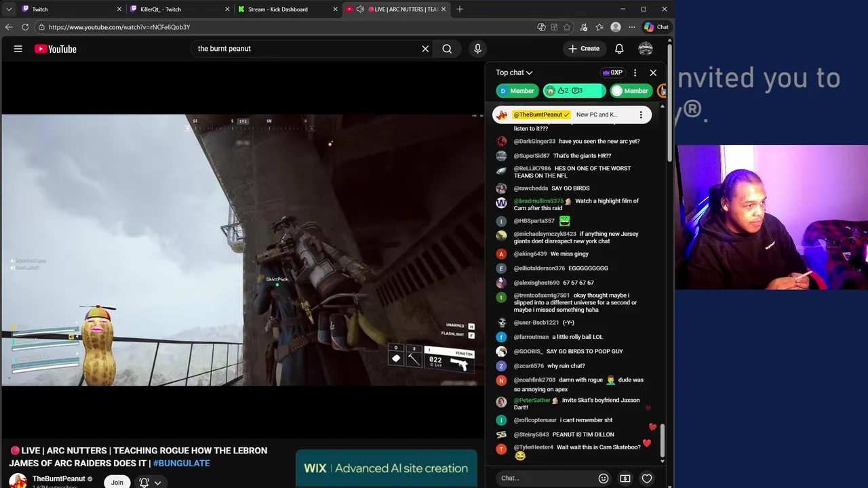
Task: Click the Create button
Action: 584,49
